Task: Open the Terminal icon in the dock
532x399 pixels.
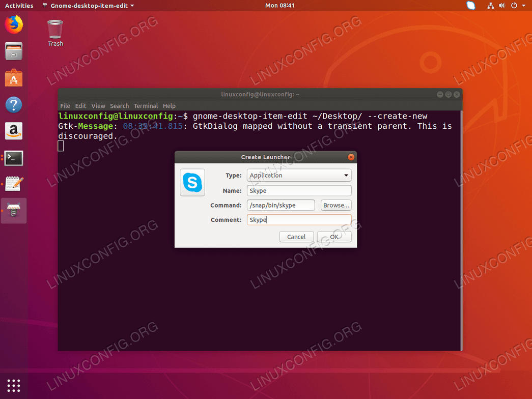Action: pos(13,158)
